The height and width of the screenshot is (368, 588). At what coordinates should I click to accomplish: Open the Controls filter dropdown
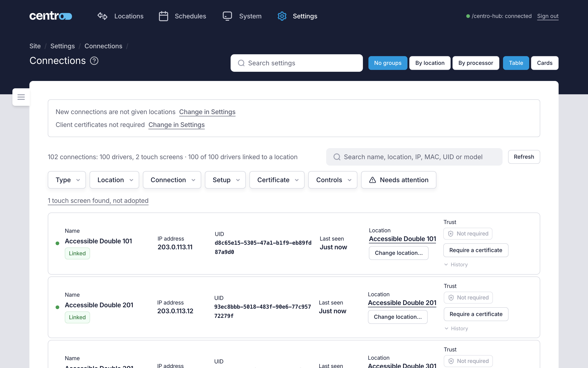click(333, 180)
